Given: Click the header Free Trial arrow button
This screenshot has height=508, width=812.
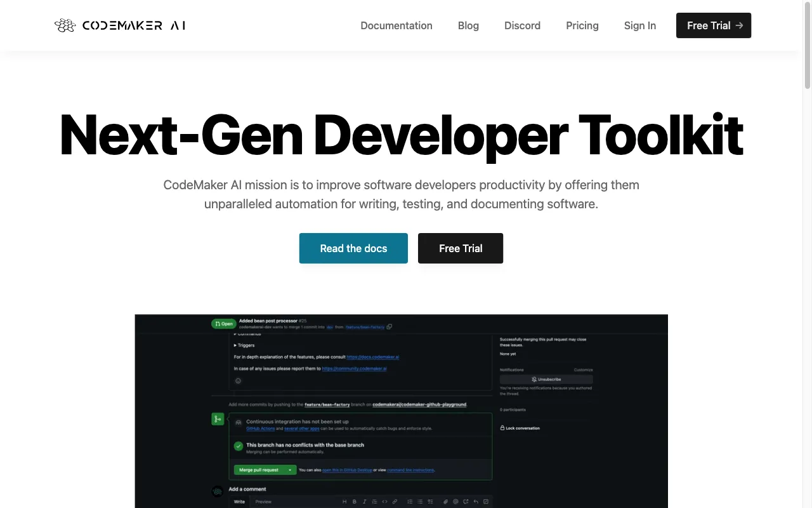Looking at the screenshot, I should point(714,25).
